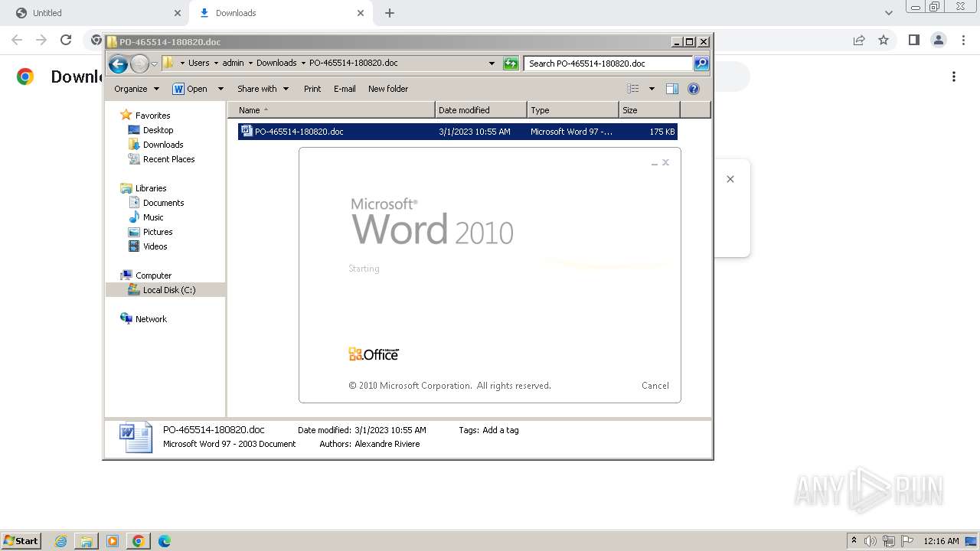The image size is (980, 551).
Task: Go forward with Explorer's Forward arrow
Action: pos(139,64)
